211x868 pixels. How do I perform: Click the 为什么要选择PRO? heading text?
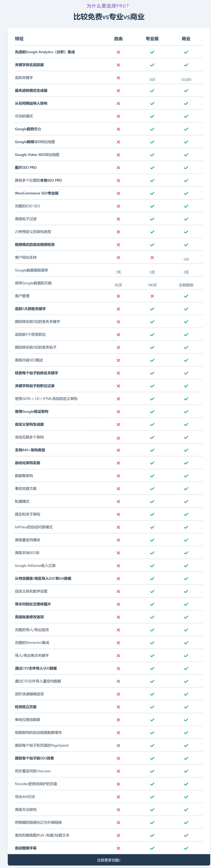[x=108, y=6]
